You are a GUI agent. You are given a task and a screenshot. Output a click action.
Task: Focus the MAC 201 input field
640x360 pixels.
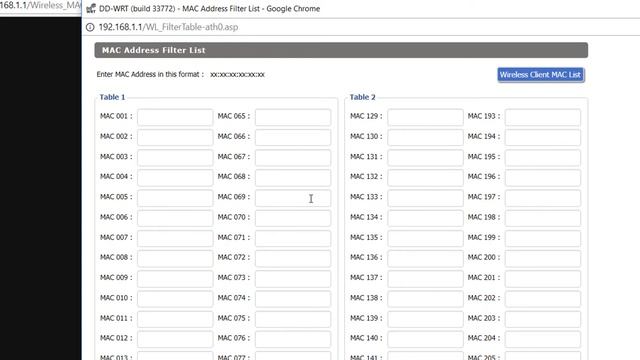click(x=543, y=278)
